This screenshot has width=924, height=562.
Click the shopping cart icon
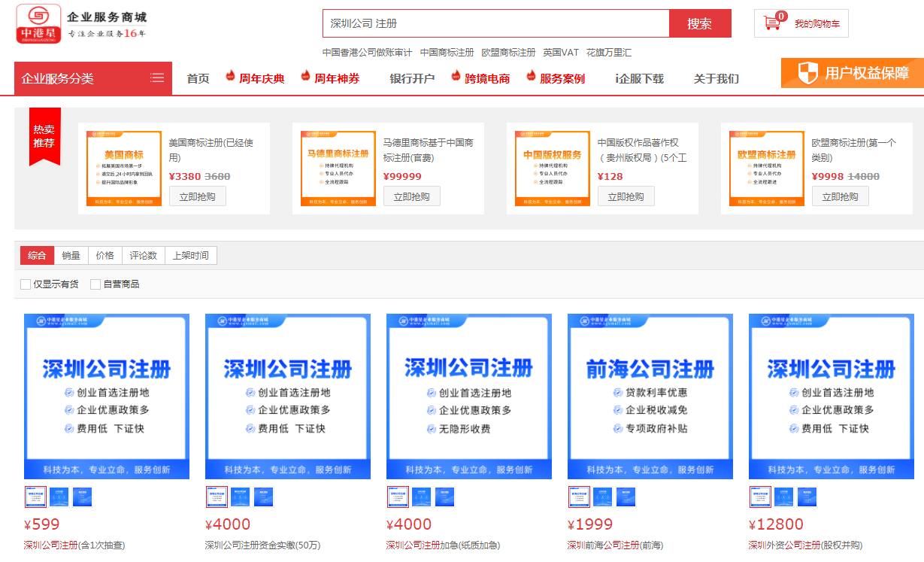[772, 23]
